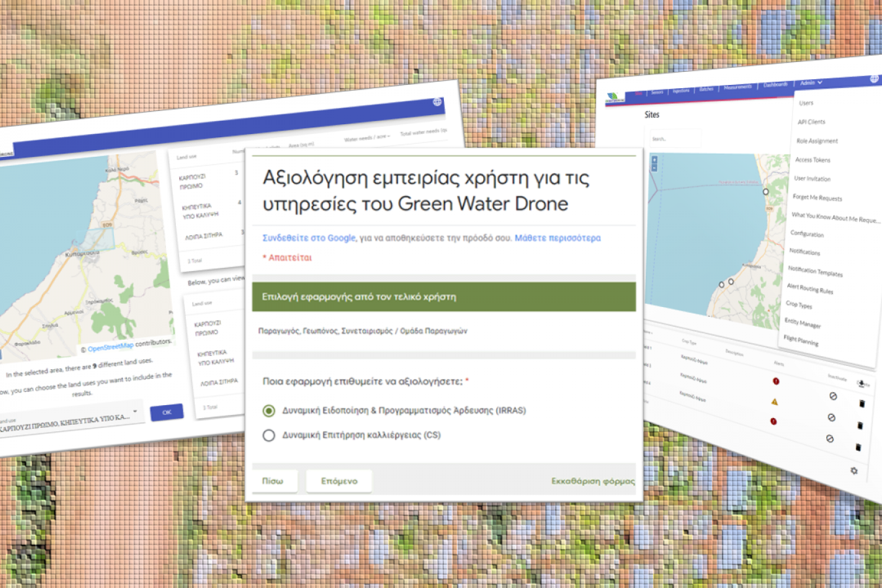Viewport: 882px width, 588px height.
Task: Click the green section header Επιλογή εφαρμογής
Action: [444, 297]
